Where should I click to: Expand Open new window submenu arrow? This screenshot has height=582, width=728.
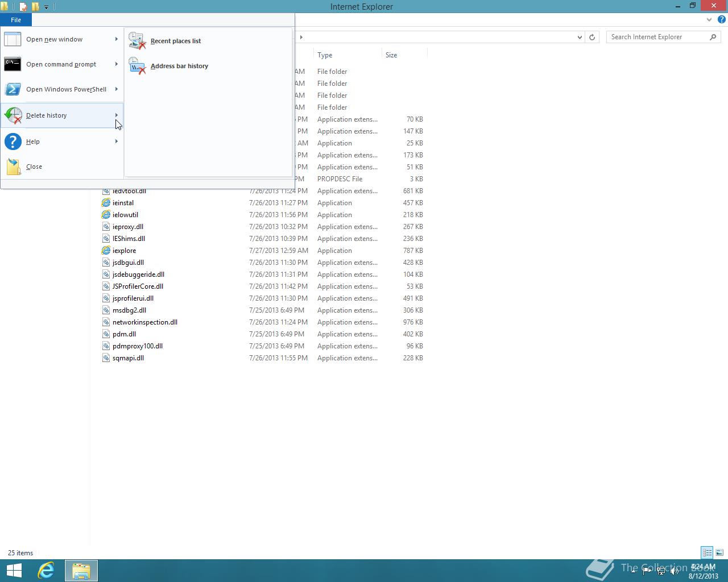(x=117, y=39)
